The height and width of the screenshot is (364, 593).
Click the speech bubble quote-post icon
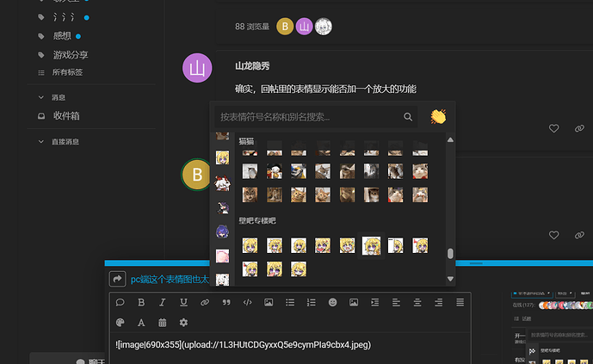120,302
